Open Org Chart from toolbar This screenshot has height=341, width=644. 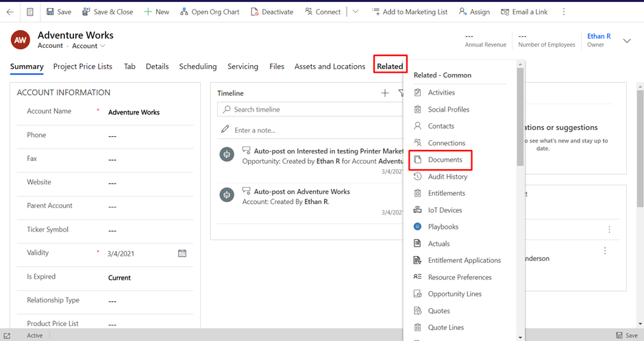[x=210, y=12]
